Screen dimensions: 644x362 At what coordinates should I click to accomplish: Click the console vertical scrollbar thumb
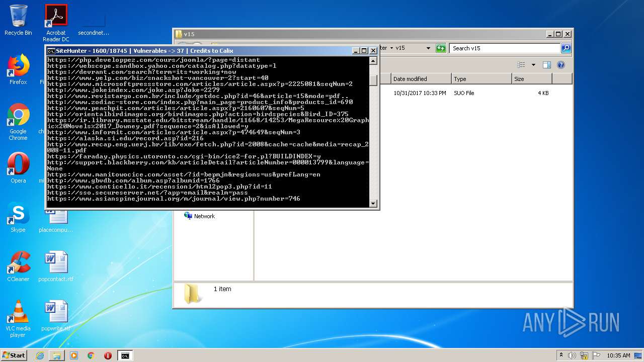coord(373,80)
